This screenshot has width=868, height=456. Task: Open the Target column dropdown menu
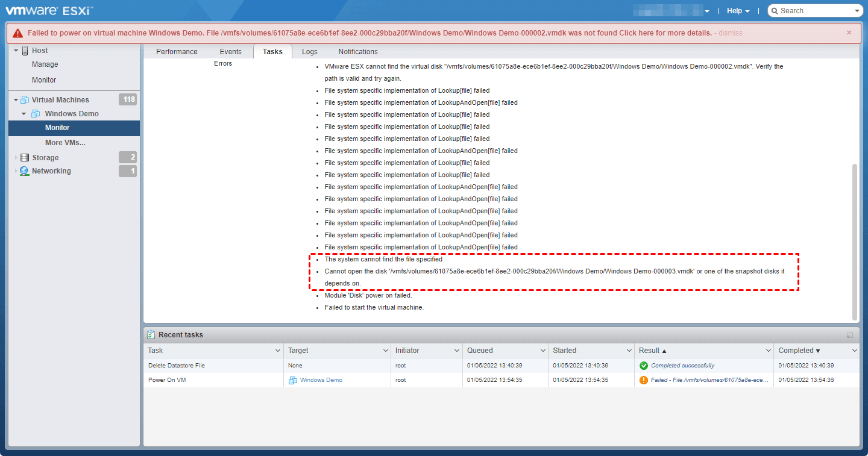[x=386, y=351]
